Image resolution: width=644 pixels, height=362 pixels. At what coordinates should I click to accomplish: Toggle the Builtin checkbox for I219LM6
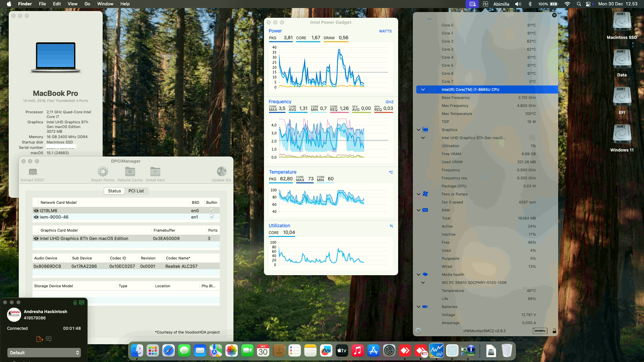(212, 210)
